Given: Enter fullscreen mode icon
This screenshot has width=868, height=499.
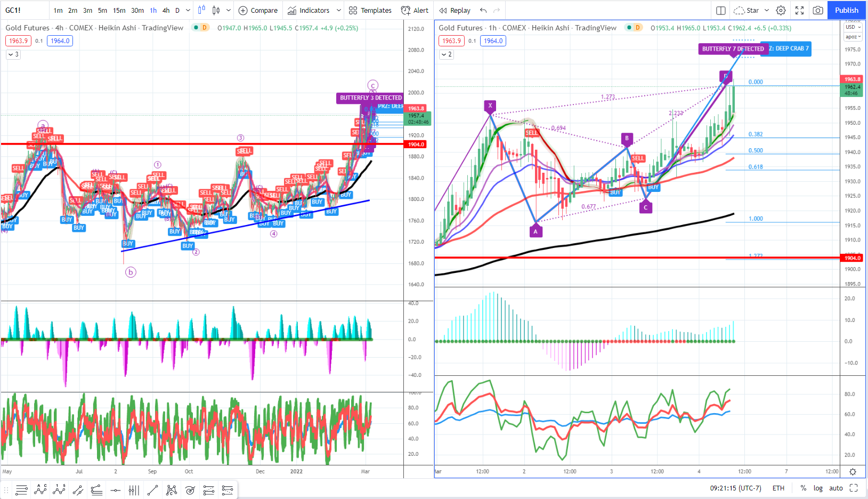Looking at the screenshot, I should click(799, 10).
